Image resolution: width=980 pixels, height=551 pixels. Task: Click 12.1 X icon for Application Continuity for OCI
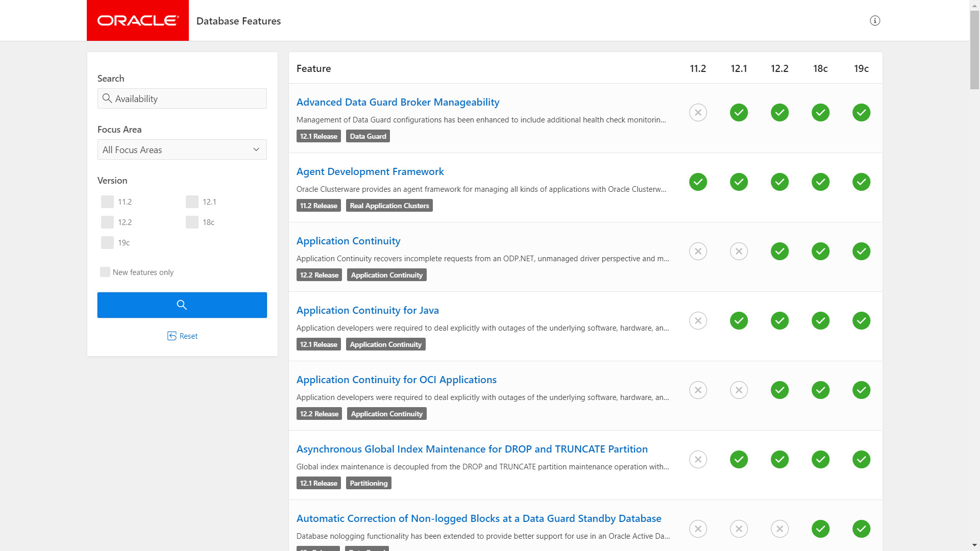[x=739, y=390]
